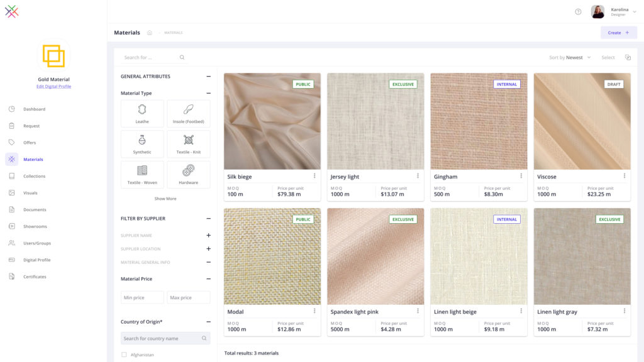Image resolution: width=644 pixels, height=362 pixels.
Task: Click the app logo in top-left corner
Action: point(11,11)
